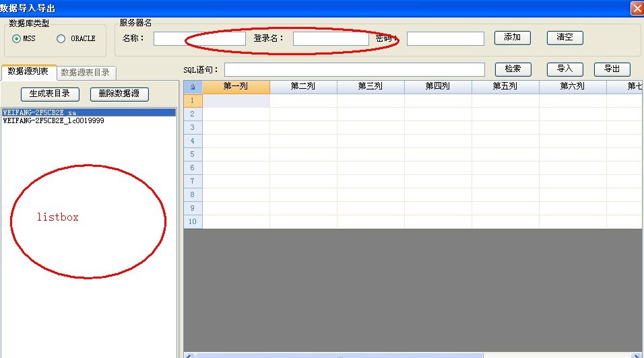Click the 添加 button
The height and width of the screenshot is (358, 644).
pos(512,38)
